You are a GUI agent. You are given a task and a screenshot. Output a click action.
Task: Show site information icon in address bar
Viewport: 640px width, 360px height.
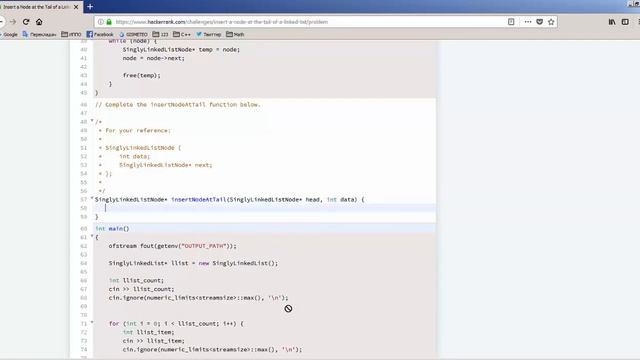pyautogui.click(x=100, y=22)
